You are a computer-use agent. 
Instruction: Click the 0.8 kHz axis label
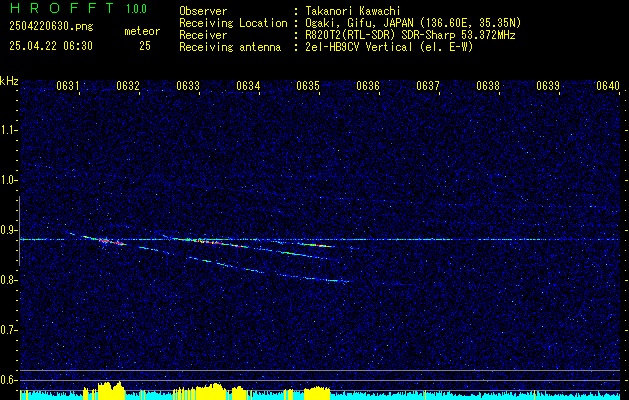(x=9, y=280)
